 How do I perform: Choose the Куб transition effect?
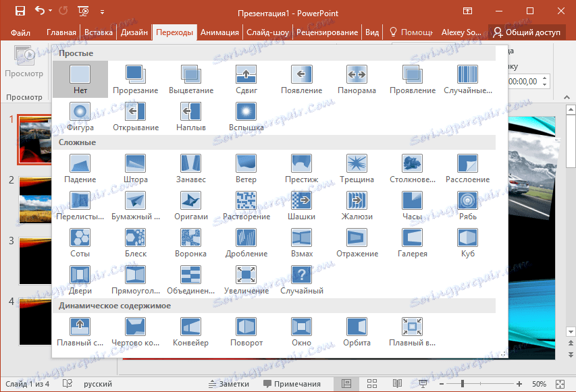pos(467,238)
